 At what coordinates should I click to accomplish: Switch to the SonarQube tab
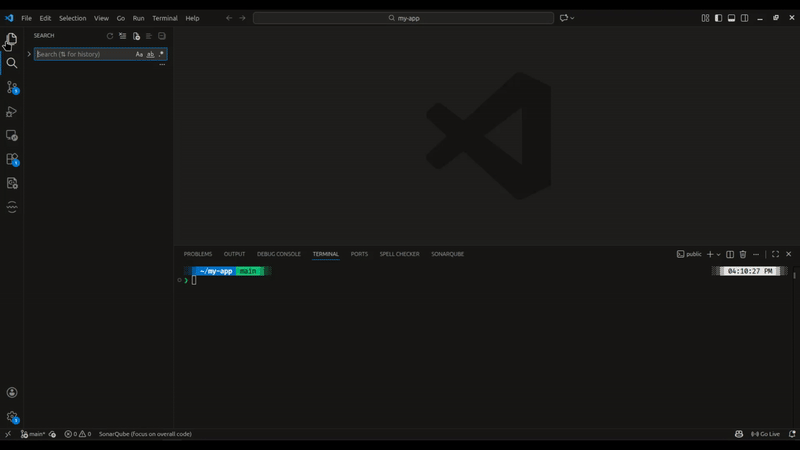pos(447,254)
